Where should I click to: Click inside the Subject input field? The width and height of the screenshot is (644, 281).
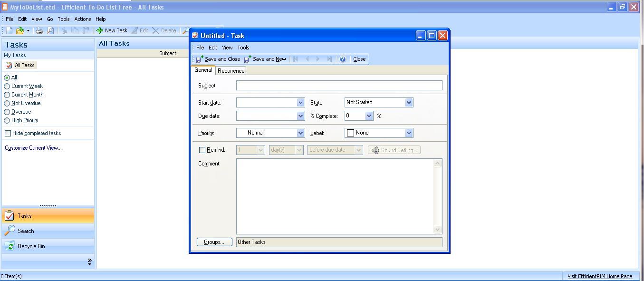pos(338,85)
